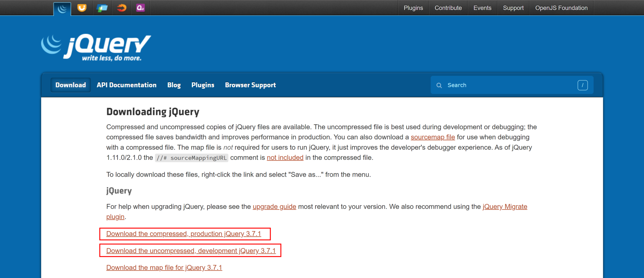Image resolution: width=644 pixels, height=278 pixels.
Task: Select Browser Support in the navigation bar
Action: click(250, 85)
